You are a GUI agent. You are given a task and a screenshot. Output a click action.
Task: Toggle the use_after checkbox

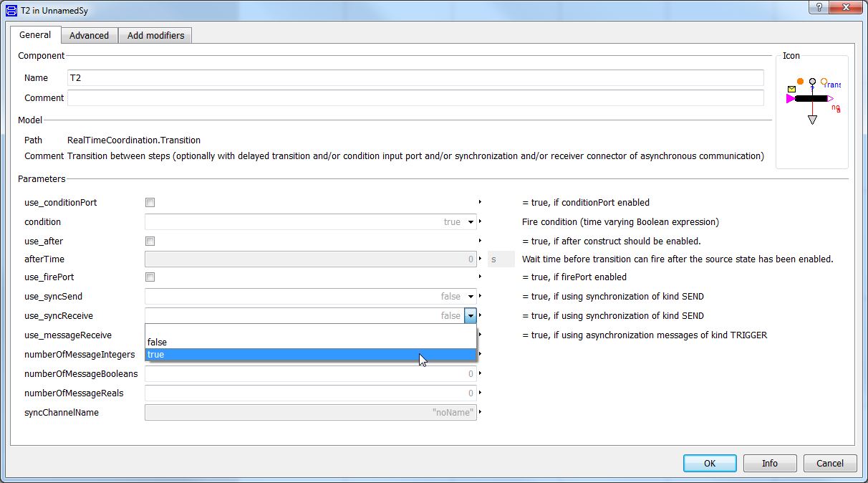pyautogui.click(x=150, y=241)
